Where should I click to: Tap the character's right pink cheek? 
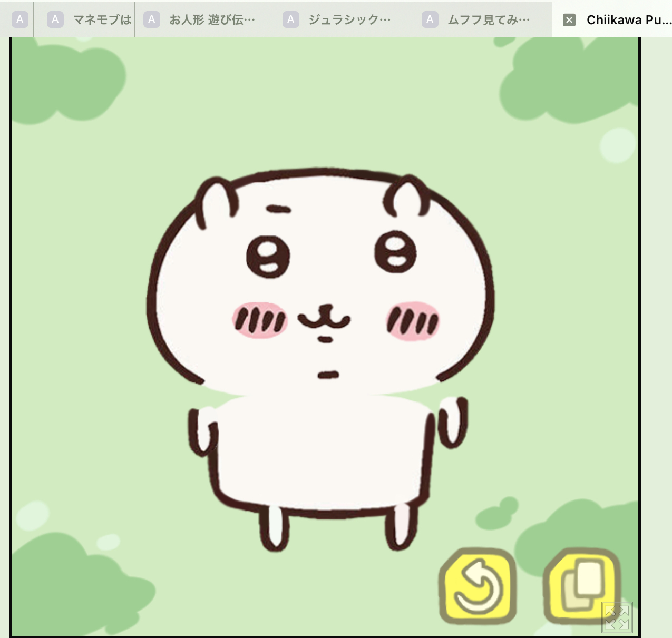pyautogui.click(x=413, y=320)
